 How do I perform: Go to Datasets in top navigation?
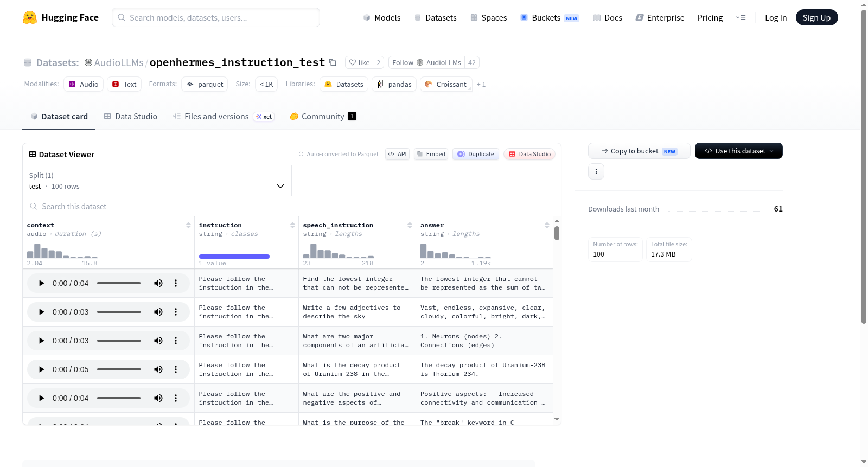click(436, 18)
